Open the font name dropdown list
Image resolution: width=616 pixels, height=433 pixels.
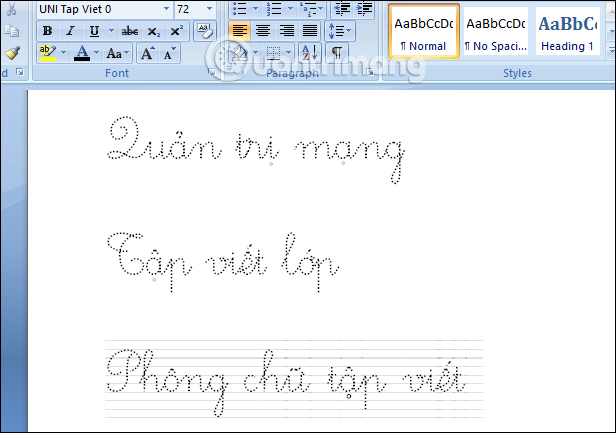167,9
